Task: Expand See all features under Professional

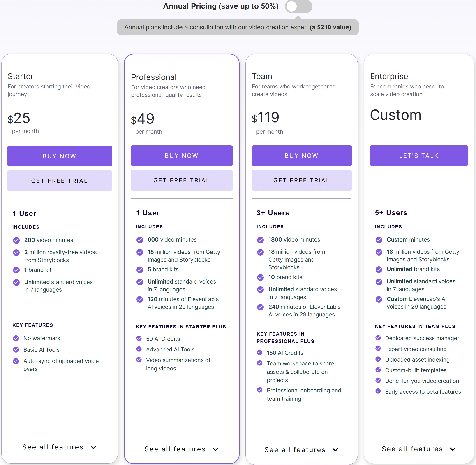Action: point(181,449)
